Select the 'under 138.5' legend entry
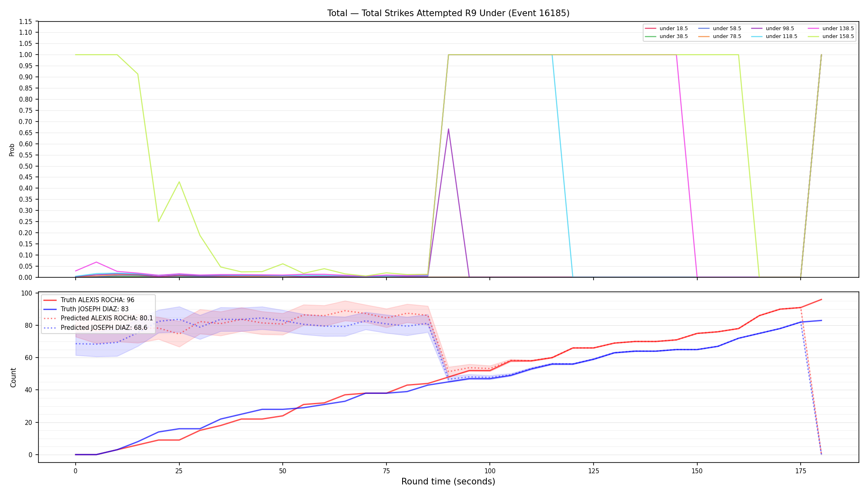 coord(831,29)
